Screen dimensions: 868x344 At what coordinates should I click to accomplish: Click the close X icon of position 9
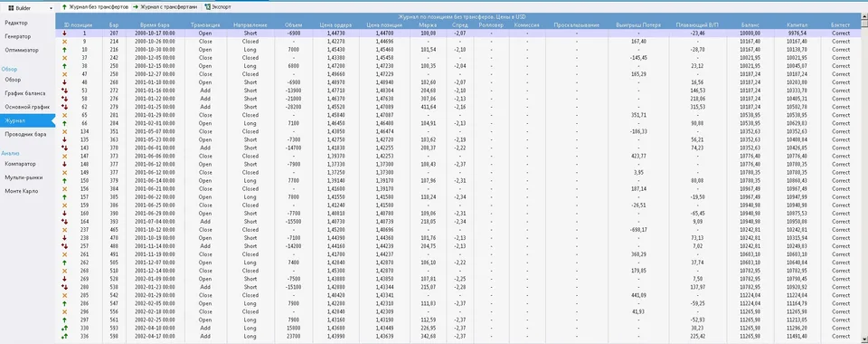(x=65, y=42)
